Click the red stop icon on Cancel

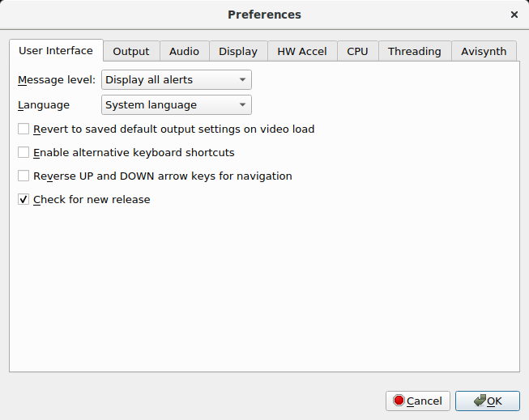(399, 401)
